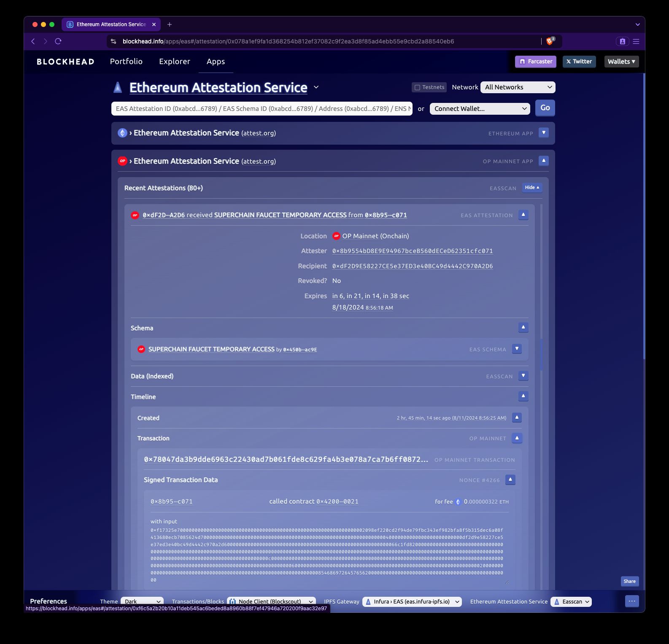This screenshot has height=644, width=669.
Task: Open sender 0×8b95···c071 in transaction data
Action: coord(172,501)
